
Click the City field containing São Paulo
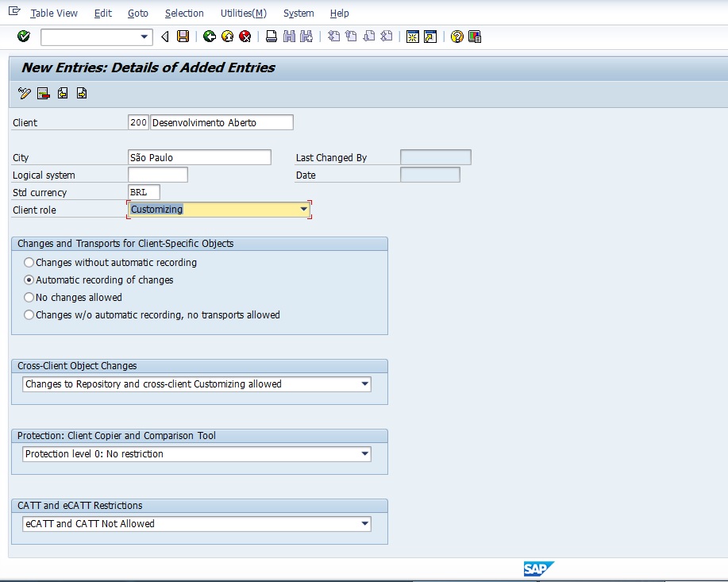(x=198, y=157)
